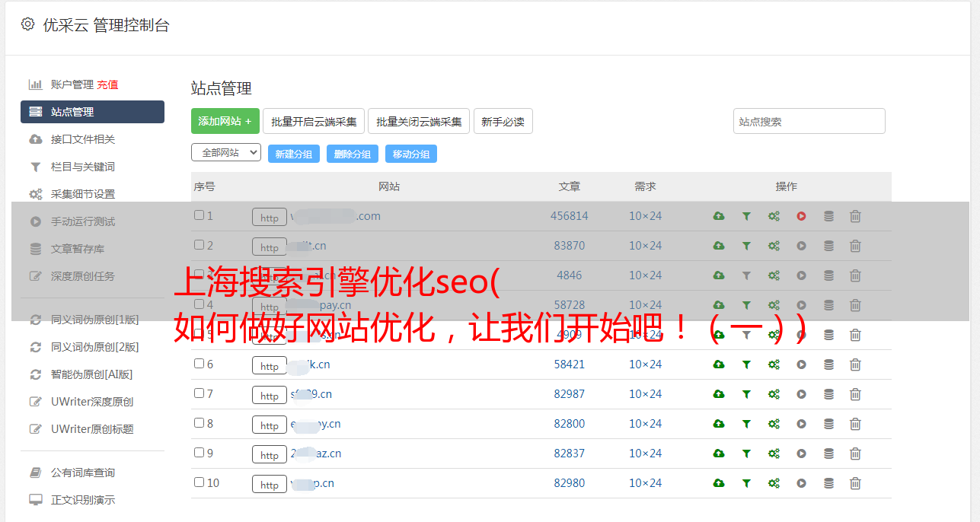This screenshot has height=522, width=980.
Task: Click the cloud upload icon in row 6
Action: point(719,364)
